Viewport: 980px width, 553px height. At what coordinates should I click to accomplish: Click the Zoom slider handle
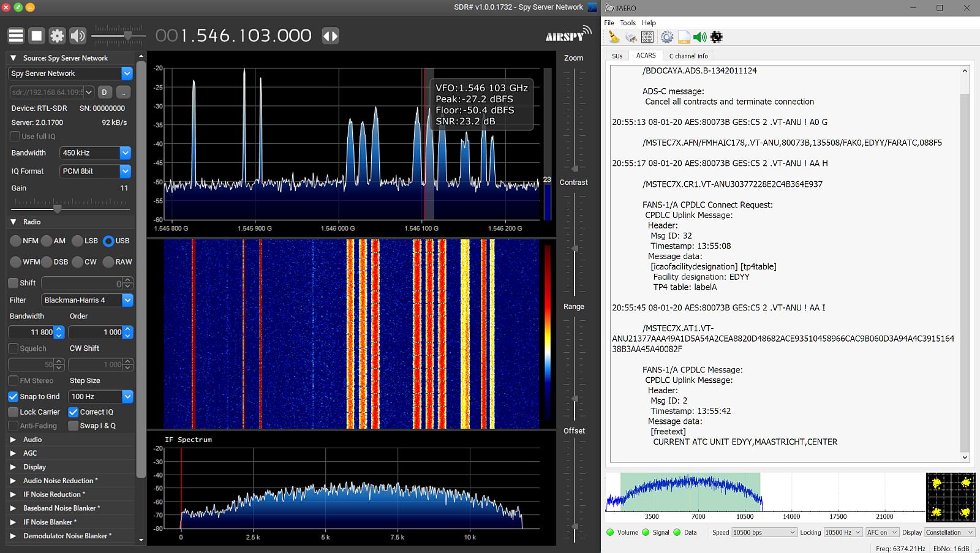coord(575,168)
